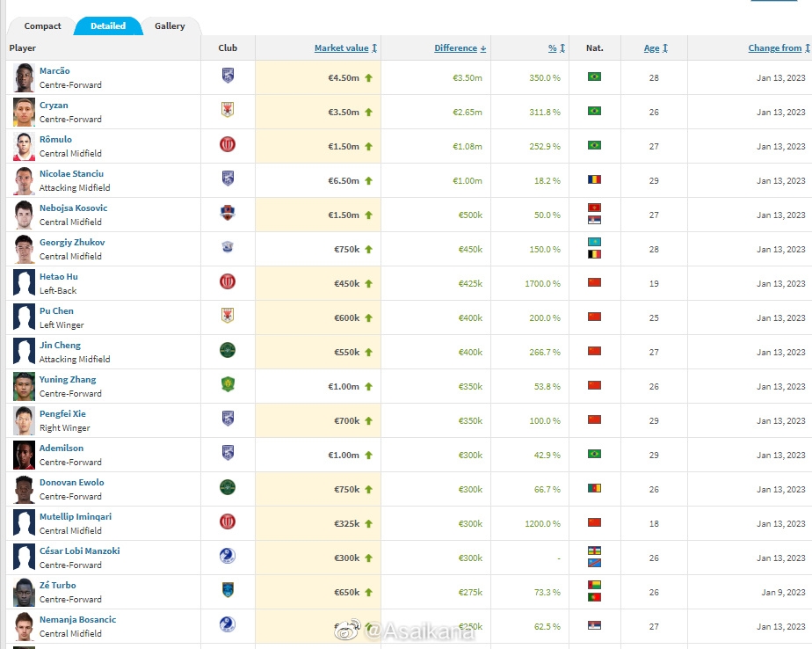Switch to the Compact tab
The width and height of the screenshot is (812, 649).
[x=42, y=26]
